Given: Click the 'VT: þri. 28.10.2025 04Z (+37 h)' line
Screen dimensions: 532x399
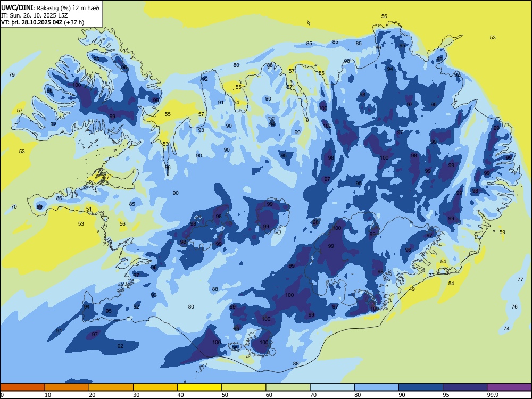Looking at the screenshot, I should 43,22.
